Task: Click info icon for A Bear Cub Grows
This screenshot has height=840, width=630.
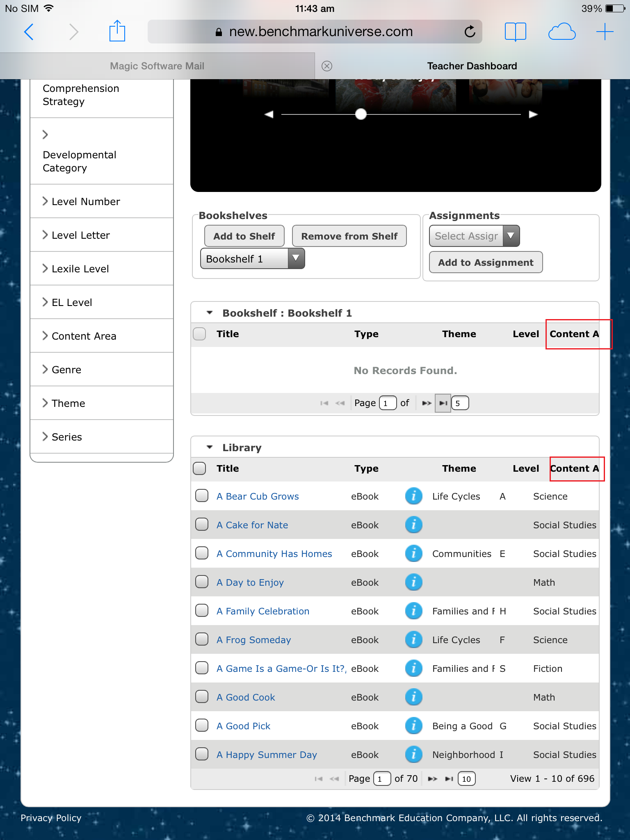Action: [414, 496]
